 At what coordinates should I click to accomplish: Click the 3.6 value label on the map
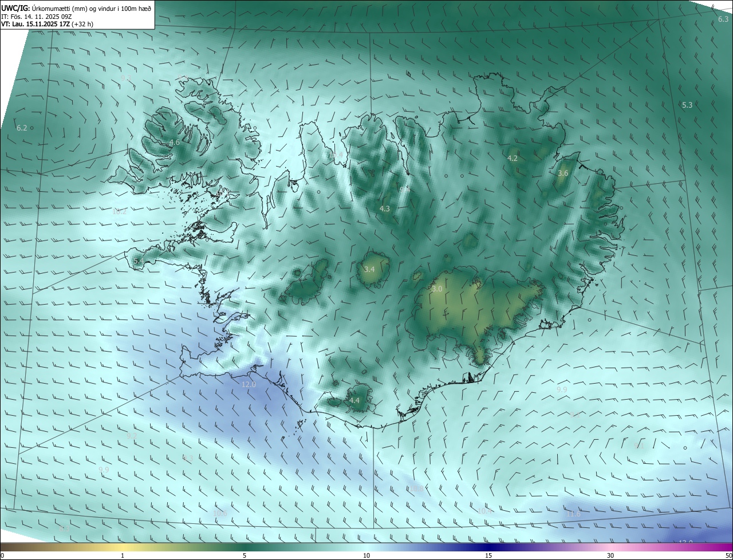[x=563, y=173]
